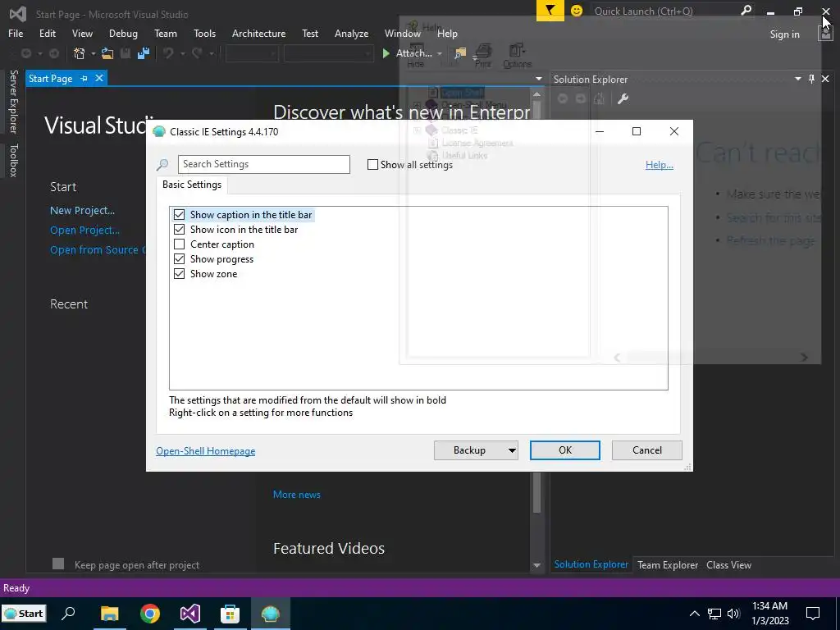Click the feedback smiley icon
This screenshot has height=630, width=840.
[x=577, y=11]
